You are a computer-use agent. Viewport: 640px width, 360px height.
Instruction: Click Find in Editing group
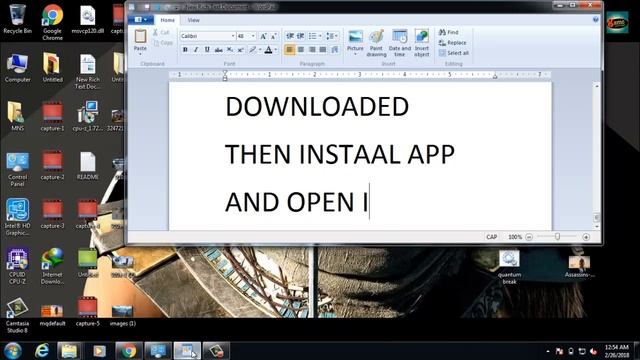(x=449, y=32)
